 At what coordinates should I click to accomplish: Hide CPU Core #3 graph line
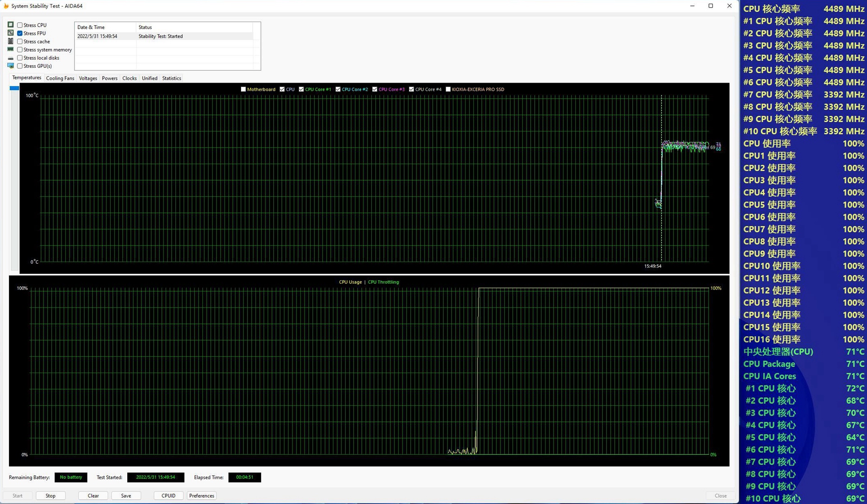(375, 89)
